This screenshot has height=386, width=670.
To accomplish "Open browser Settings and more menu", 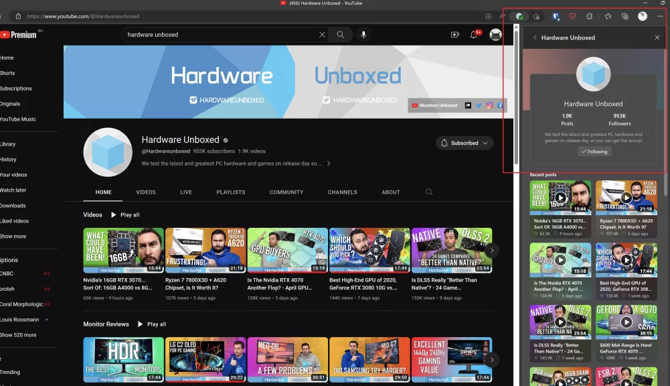I will pyautogui.click(x=660, y=16).
